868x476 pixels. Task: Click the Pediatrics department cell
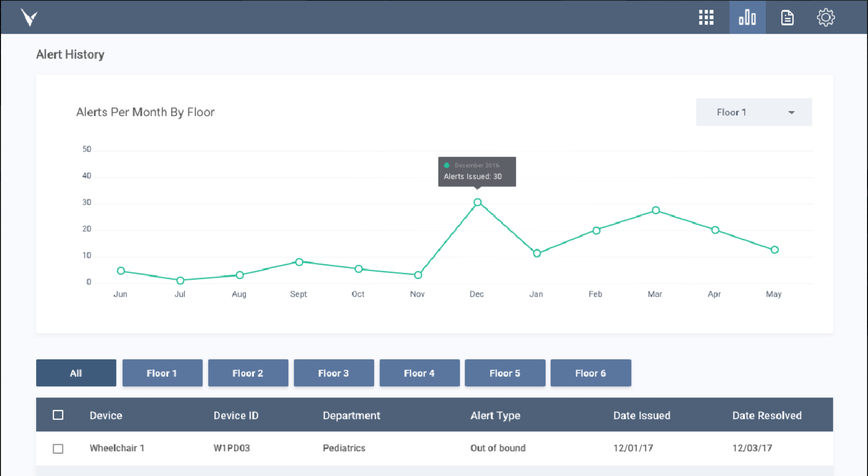click(x=344, y=448)
